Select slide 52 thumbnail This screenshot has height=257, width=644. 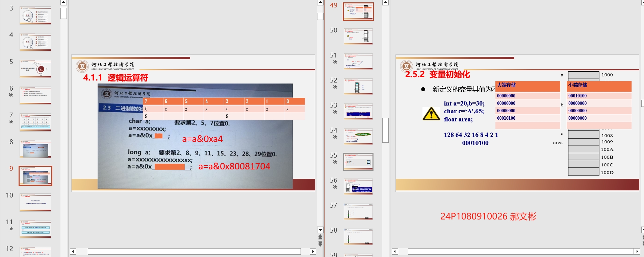[358, 87]
